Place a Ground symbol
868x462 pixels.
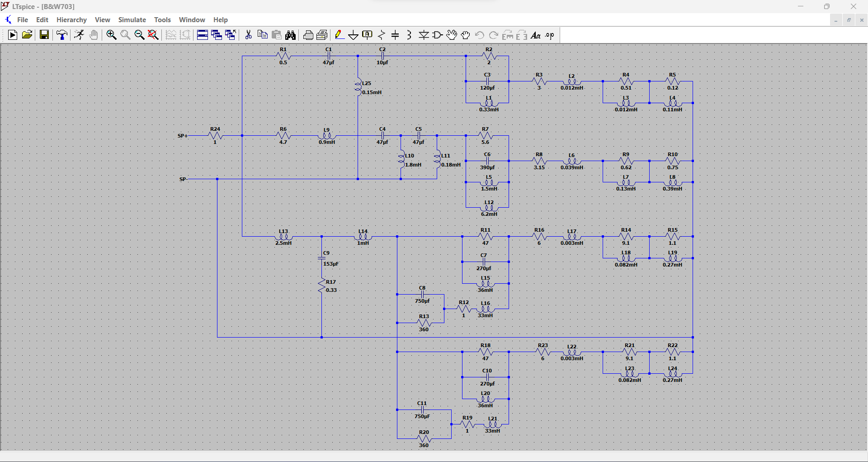pyautogui.click(x=353, y=35)
